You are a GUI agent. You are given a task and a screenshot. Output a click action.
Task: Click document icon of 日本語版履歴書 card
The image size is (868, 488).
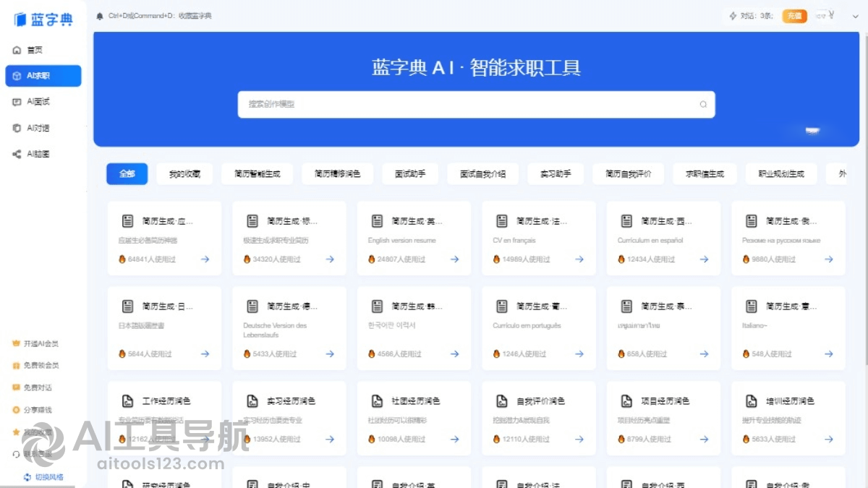tap(127, 307)
